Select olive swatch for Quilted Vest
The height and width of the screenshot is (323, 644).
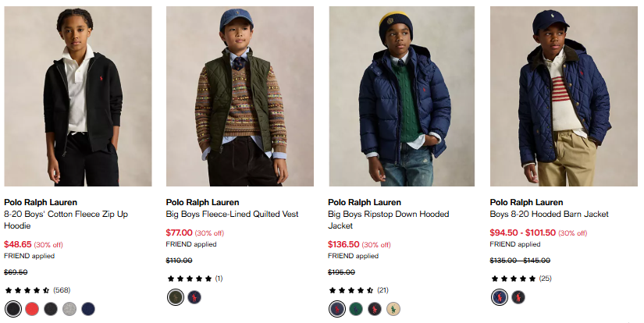(176, 297)
